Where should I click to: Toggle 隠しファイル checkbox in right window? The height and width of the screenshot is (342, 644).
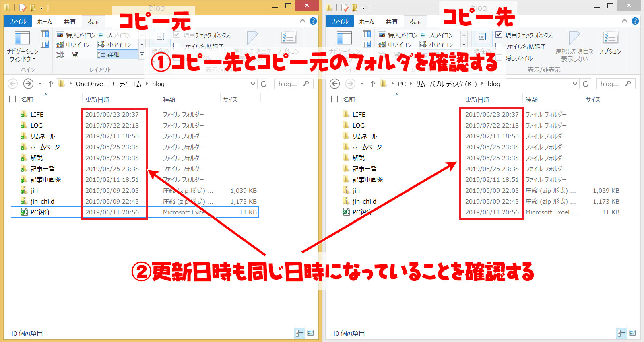click(499, 58)
